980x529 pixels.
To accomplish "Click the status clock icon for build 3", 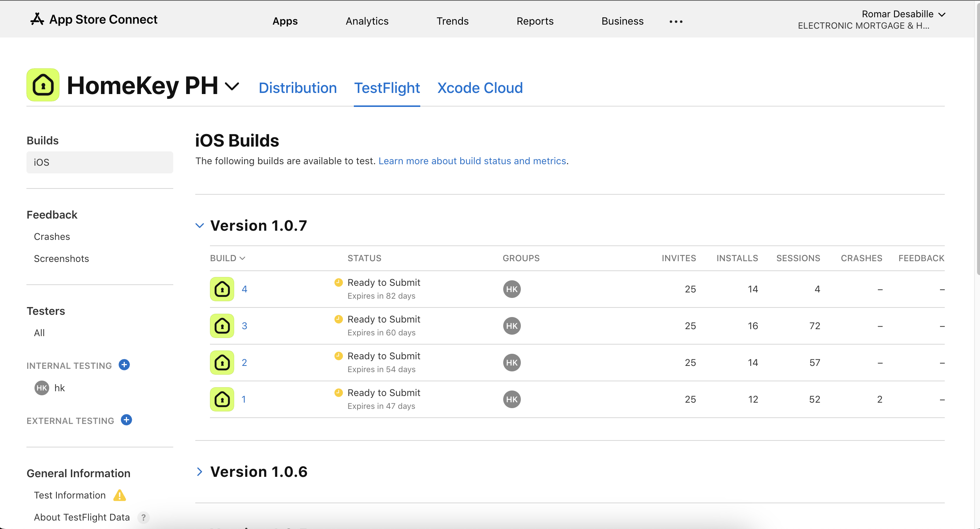I will 338,319.
